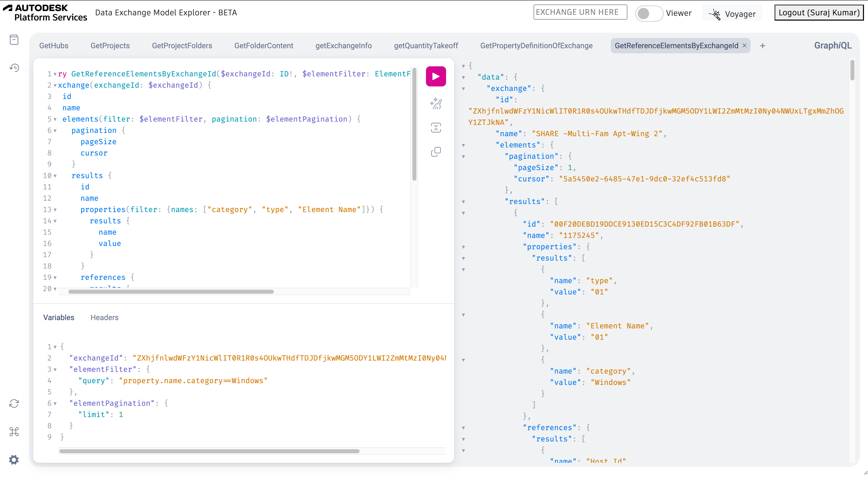The image size is (868, 499).
Task: Switch to the GetProjectFolders tab
Action: pyautogui.click(x=182, y=45)
